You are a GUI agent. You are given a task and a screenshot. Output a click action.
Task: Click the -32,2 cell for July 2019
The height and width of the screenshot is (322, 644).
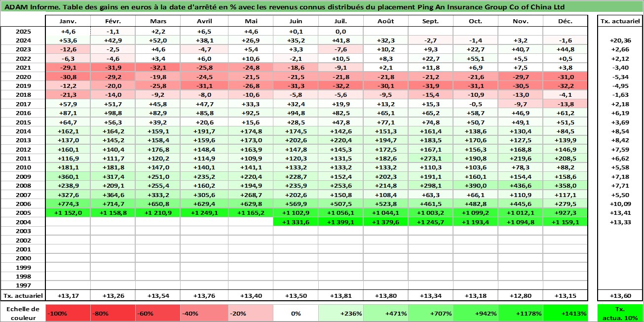[x=341, y=86]
